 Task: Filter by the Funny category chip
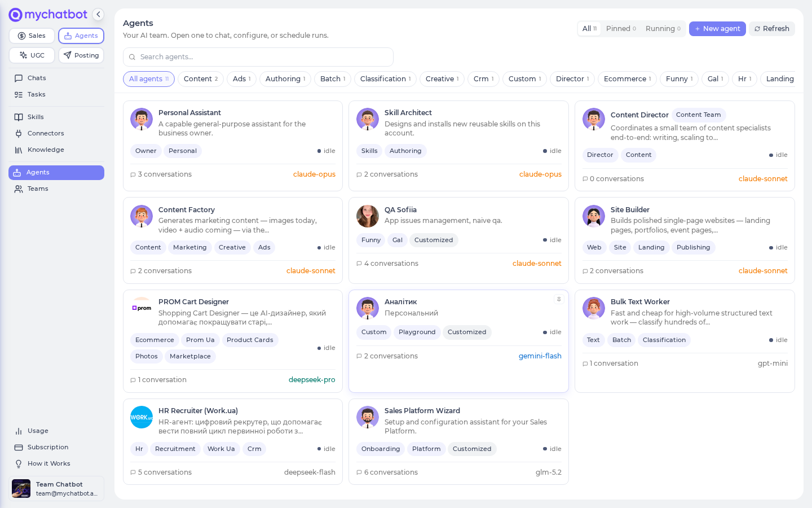pos(679,79)
